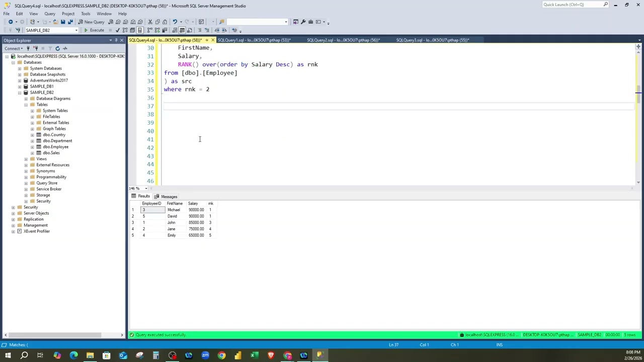Open Zoom app from taskbar
The height and width of the screenshot is (362, 644).
click(205, 355)
